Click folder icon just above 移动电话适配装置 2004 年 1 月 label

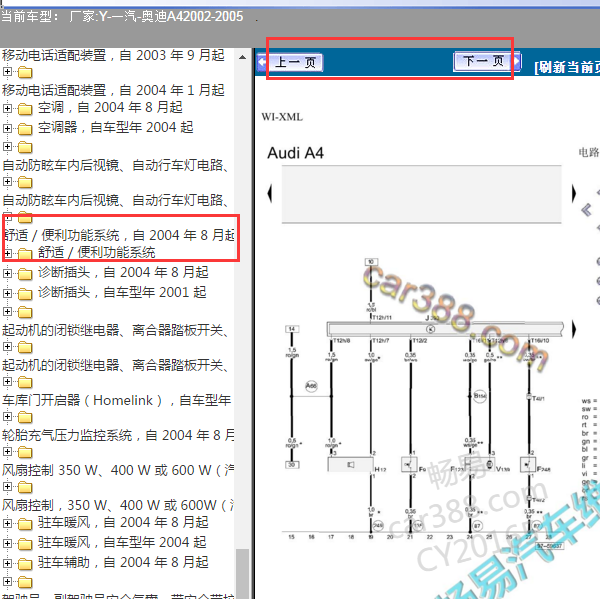(x=25, y=72)
